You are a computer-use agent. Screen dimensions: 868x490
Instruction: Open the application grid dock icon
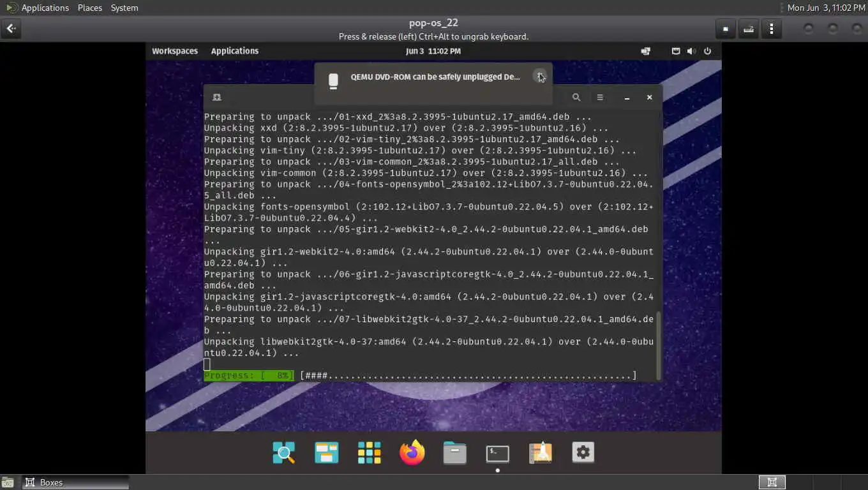coord(370,452)
